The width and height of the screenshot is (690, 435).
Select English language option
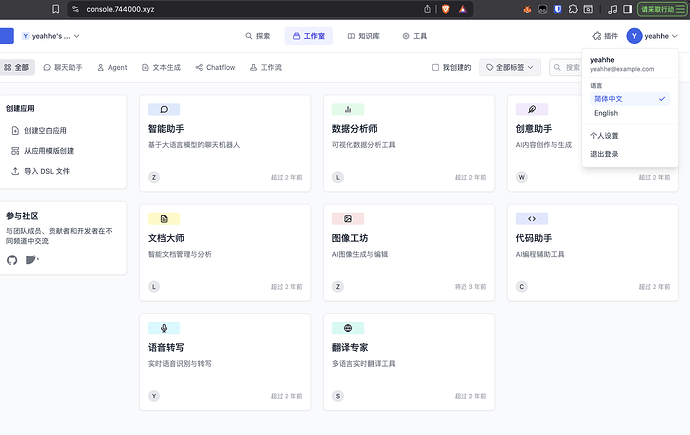(x=630, y=113)
